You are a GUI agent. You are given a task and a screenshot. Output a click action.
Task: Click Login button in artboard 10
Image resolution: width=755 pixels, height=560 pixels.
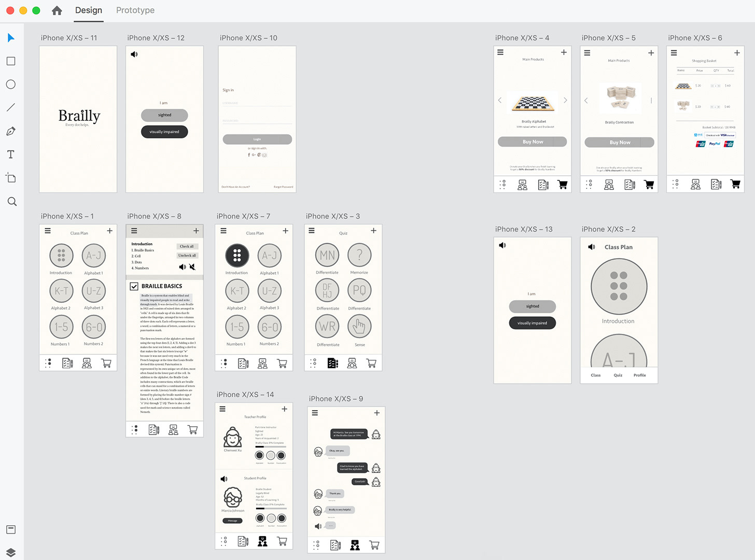[257, 139]
